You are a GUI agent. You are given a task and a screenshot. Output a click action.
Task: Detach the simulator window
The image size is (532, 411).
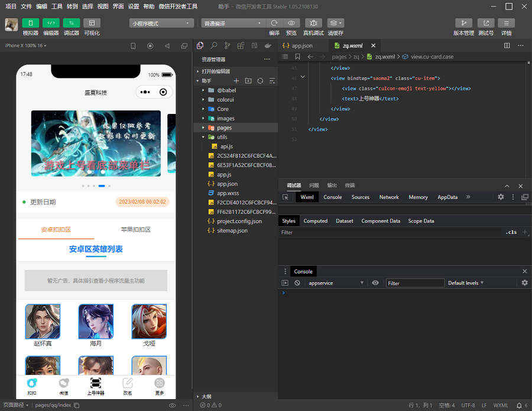(184, 45)
